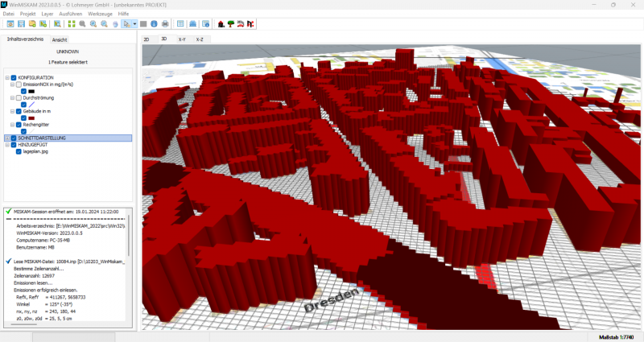
Task: Enable the EmissionNOX layer checkbox
Action: (19, 84)
